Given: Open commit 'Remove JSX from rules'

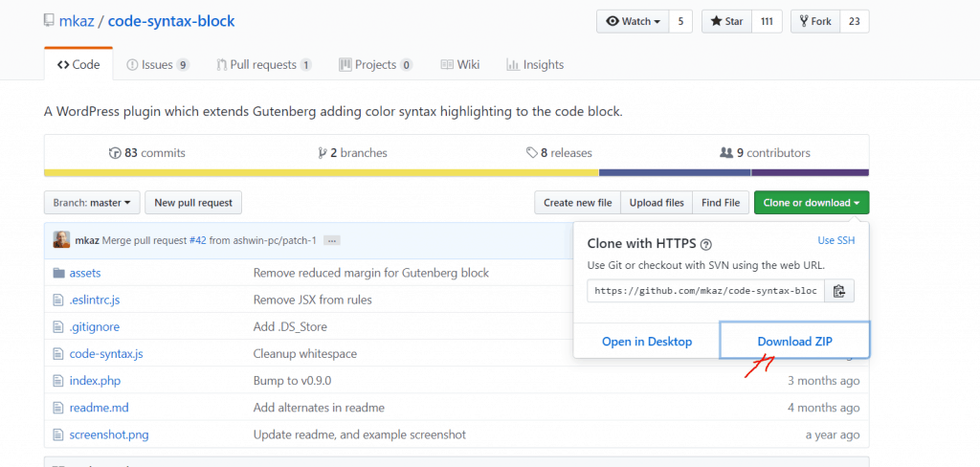Looking at the screenshot, I should click(x=313, y=300).
